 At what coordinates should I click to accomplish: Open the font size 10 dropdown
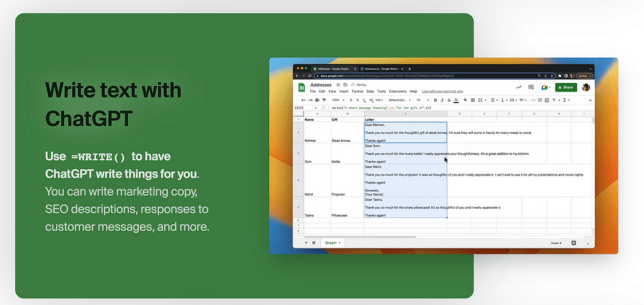click(x=423, y=100)
